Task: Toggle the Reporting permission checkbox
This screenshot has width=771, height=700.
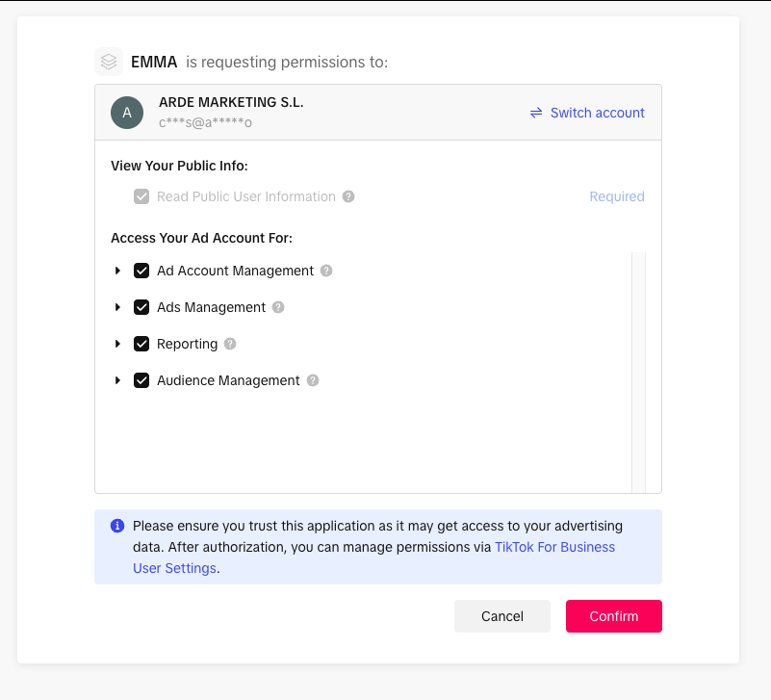Action: 141,344
